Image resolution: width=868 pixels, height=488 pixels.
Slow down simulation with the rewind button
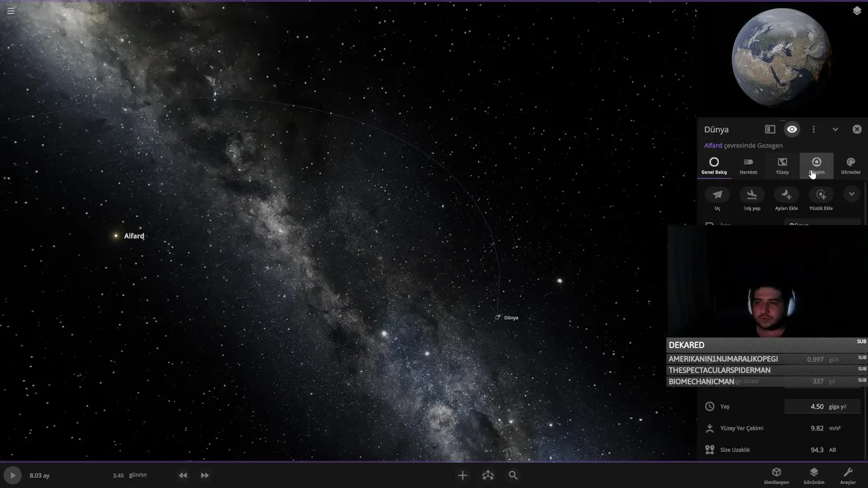pyautogui.click(x=183, y=476)
